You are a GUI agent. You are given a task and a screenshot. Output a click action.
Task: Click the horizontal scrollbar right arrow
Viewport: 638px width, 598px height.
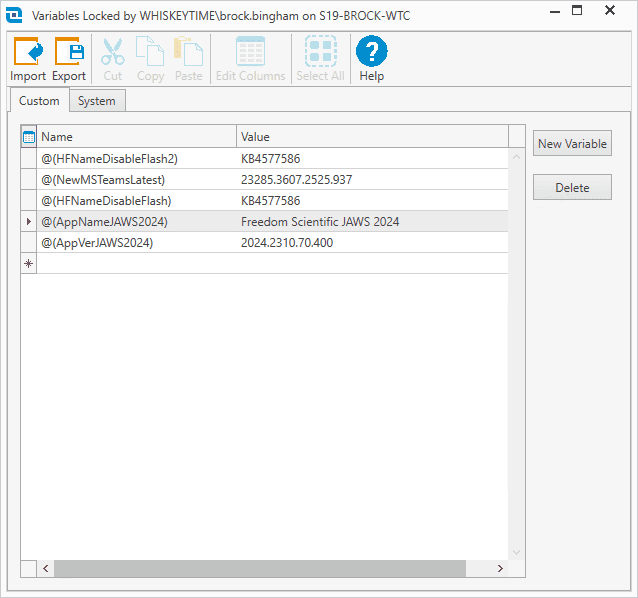(x=500, y=568)
